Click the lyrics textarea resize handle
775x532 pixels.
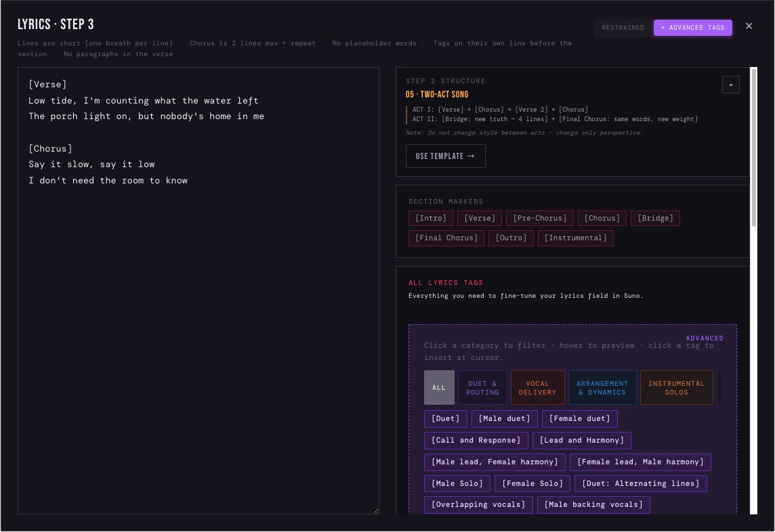[375, 511]
